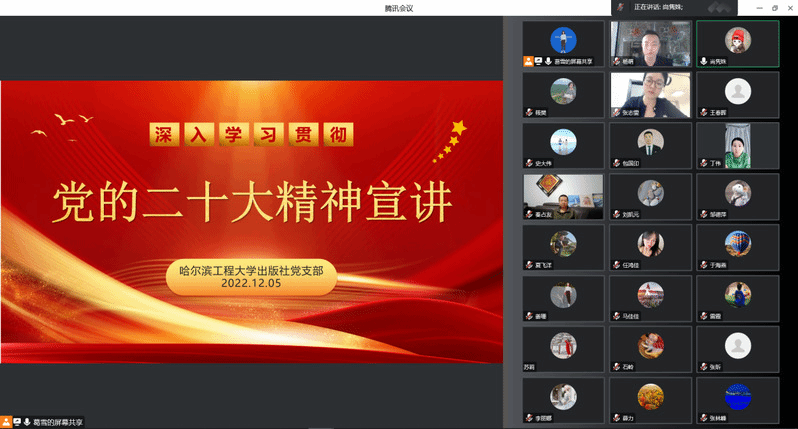Viewport: 798px width, 429px height.
Task: Click the speaking indicator mic icon at top
Action: pos(621,7)
